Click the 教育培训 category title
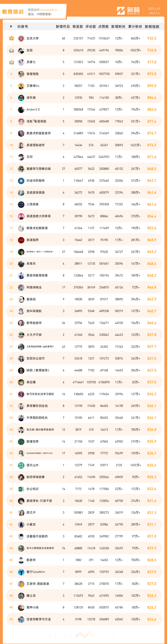Screen dimensions: 167x644 13,12
